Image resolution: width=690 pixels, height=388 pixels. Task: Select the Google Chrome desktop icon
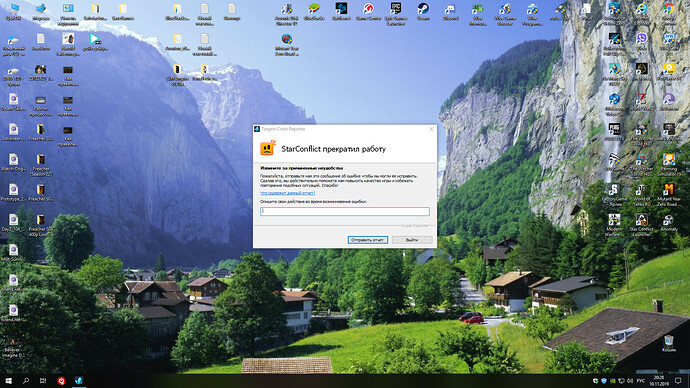668,12
